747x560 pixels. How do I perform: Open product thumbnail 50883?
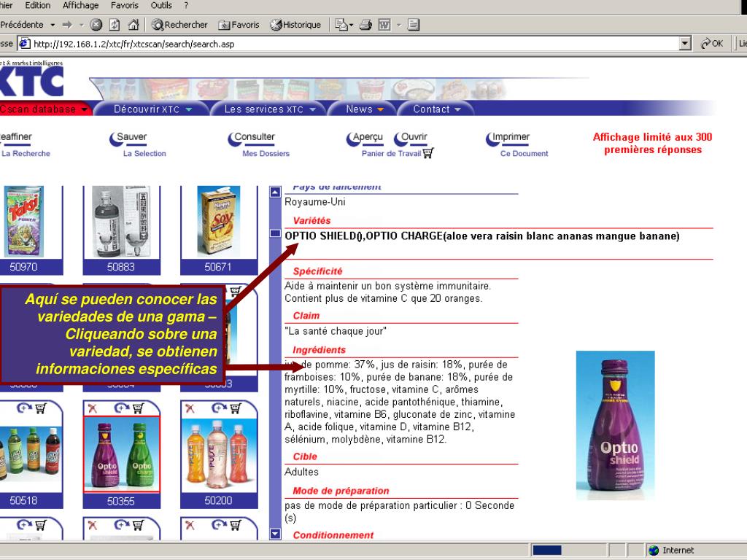point(121,222)
